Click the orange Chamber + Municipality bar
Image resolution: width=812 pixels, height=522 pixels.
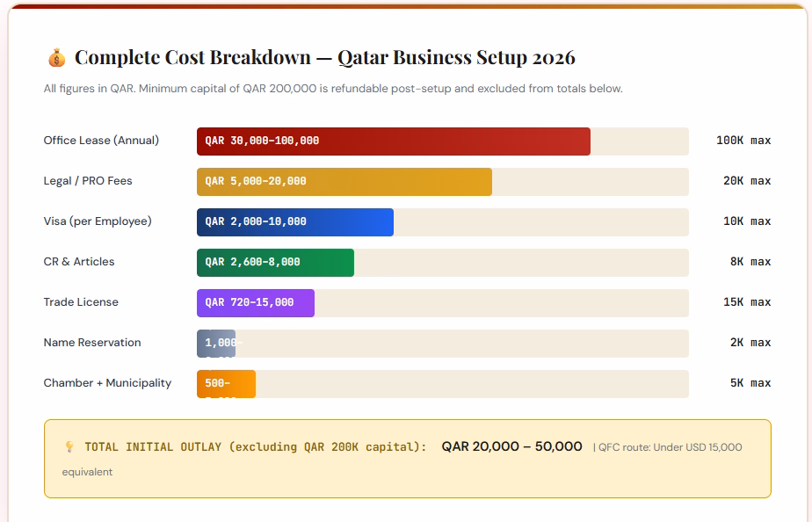pyautogui.click(x=226, y=383)
